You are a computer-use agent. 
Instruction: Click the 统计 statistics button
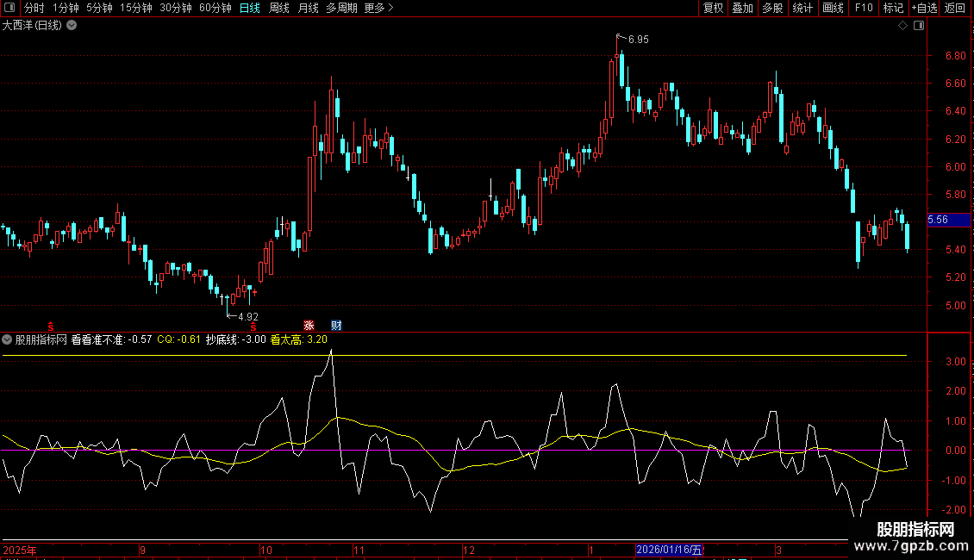(802, 8)
